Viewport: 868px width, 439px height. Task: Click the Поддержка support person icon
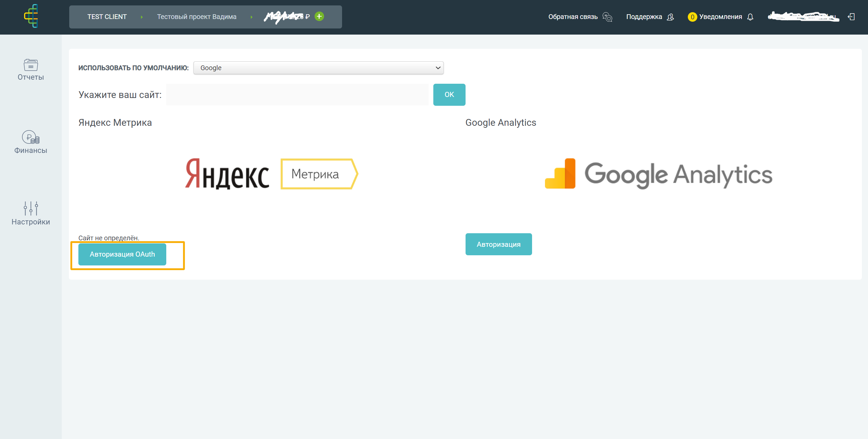click(x=670, y=17)
